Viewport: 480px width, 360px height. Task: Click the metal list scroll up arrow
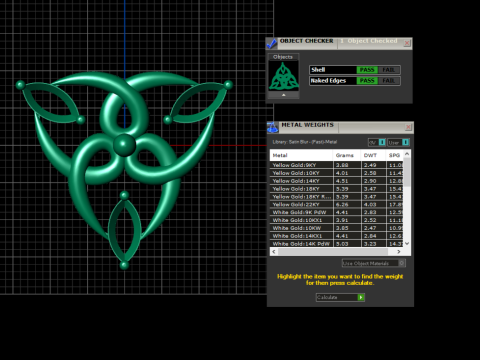click(407, 154)
